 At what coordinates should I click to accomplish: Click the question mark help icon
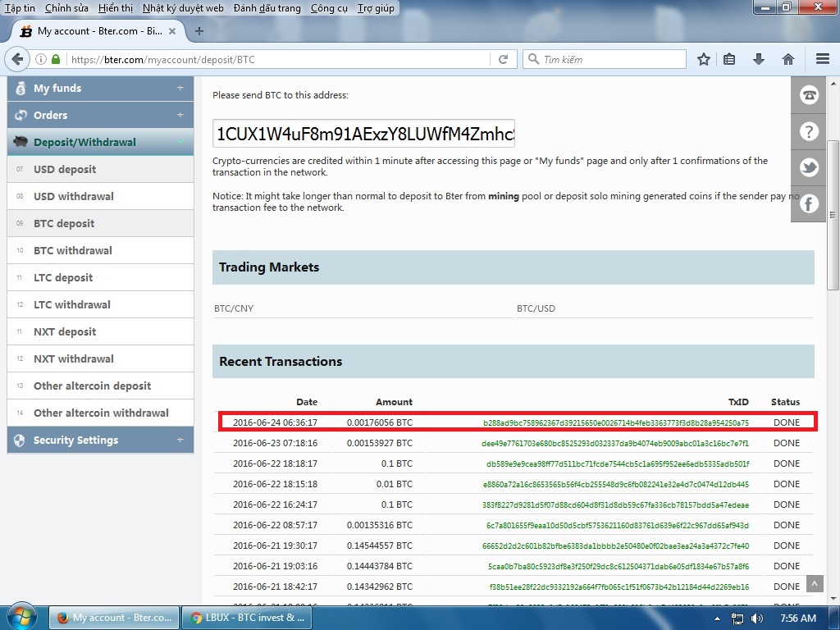click(808, 131)
